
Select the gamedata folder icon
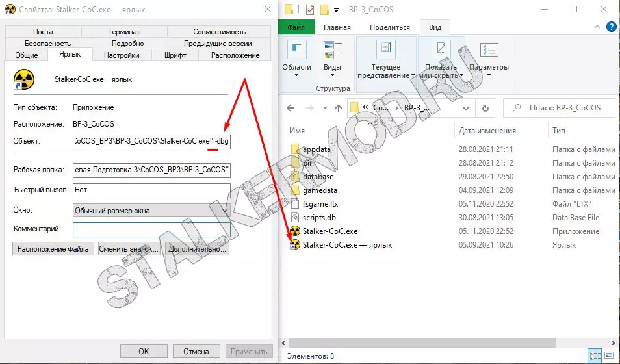click(295, 190)
